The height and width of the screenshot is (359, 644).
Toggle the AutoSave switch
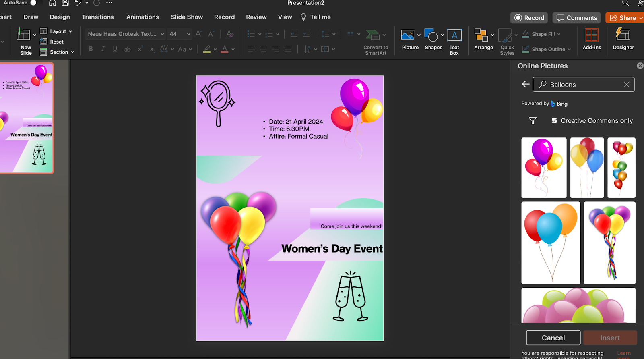(x=34, y=3)
